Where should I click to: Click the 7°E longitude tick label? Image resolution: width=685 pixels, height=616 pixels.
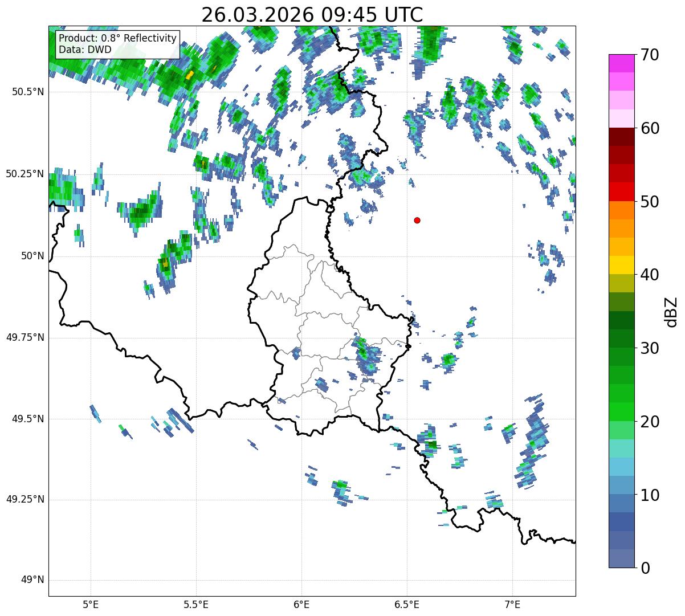tap(512, 604)
